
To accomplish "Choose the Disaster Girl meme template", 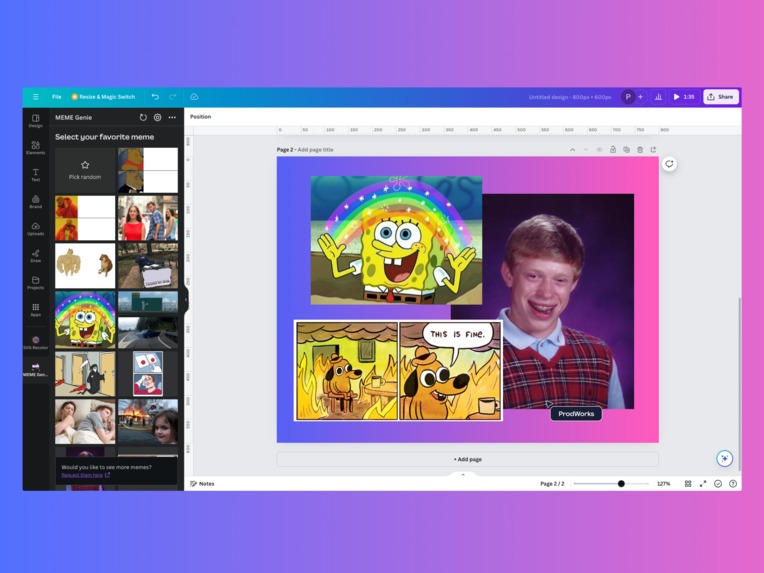I will [x=148, y=421].
